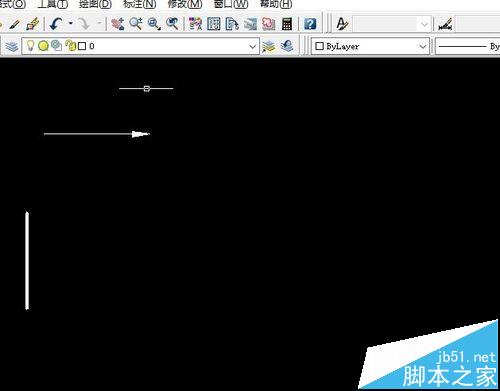Image resolution: width=500 pixels, height=391 pixels.
Task: Open the Dimension Style icon
Action: [x=446, y=24]
